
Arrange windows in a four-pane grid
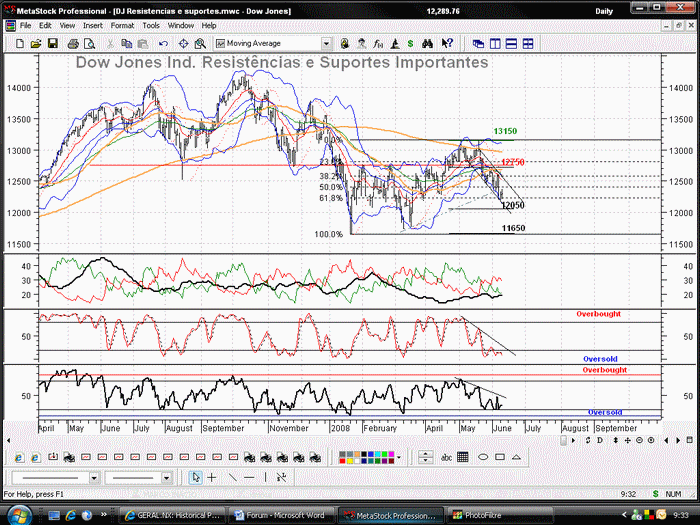point(528,44)
